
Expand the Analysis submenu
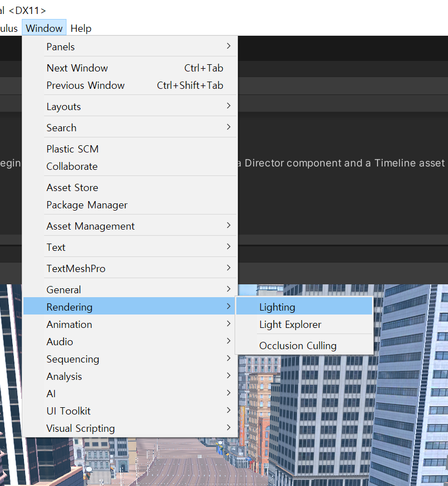tap(130, 377)
